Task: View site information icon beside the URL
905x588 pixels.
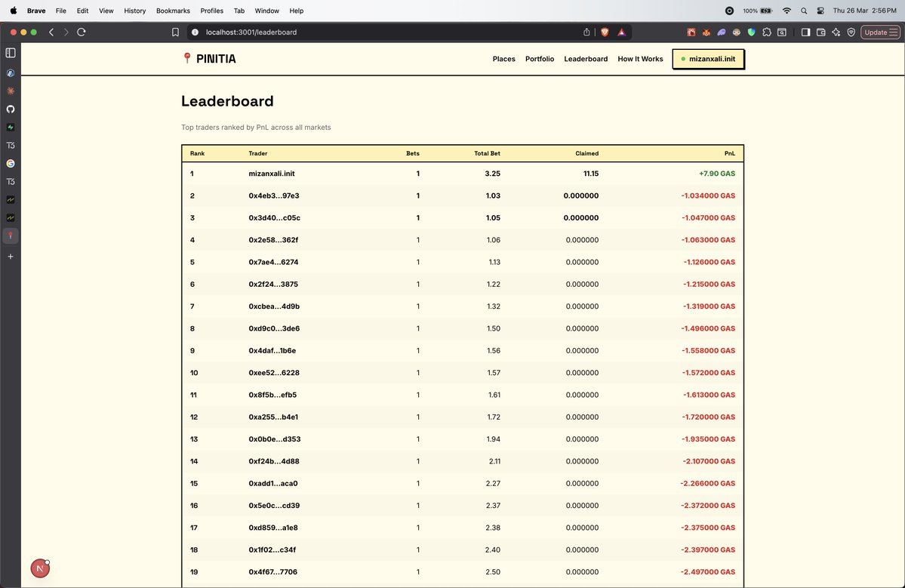Action: (x=195, y=32)
